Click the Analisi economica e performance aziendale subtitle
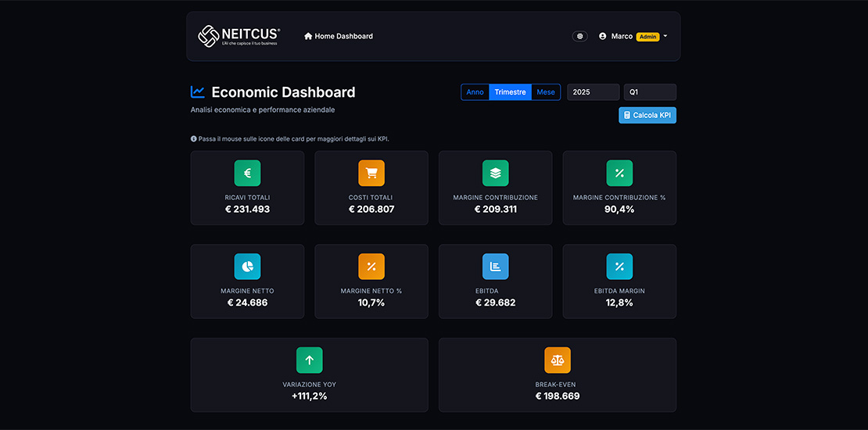Image resolution: width=868 pixels, height=430 pixels. click(x=263, y=110)
